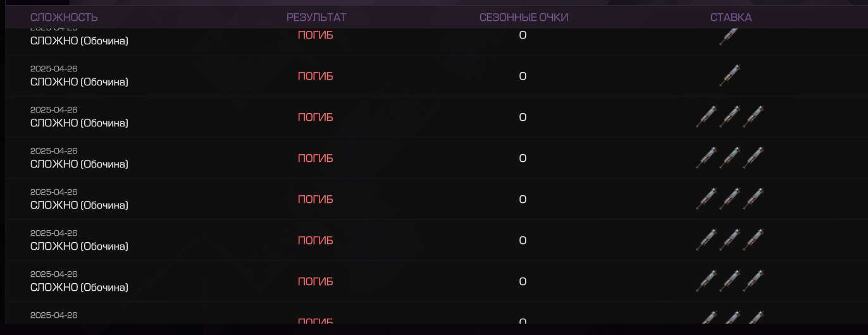The width and height of the screenshot is (868, 335).
Task: Click ПОГИБ result in the first triple-syringe row
Action: (x=315, y=118)
